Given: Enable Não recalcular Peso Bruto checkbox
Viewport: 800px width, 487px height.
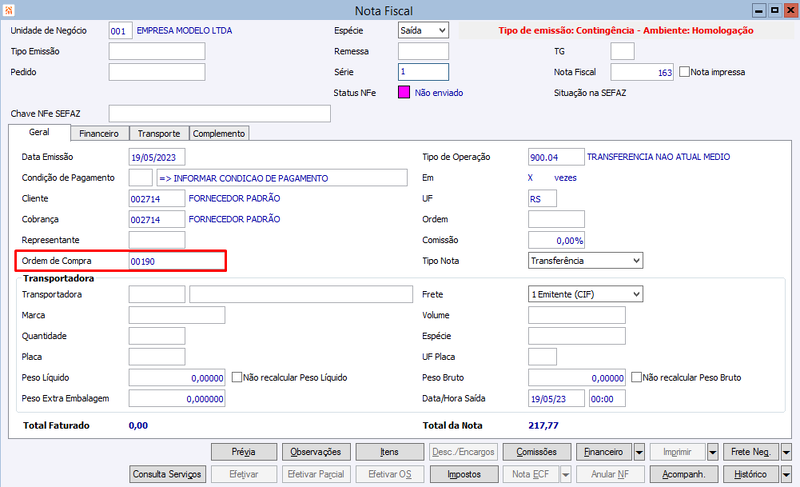Looking at the screenshot, I should pos(636,377).
